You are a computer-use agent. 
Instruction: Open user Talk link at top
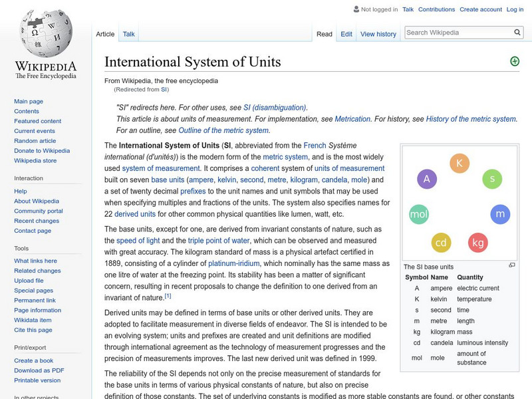(408, 9)
